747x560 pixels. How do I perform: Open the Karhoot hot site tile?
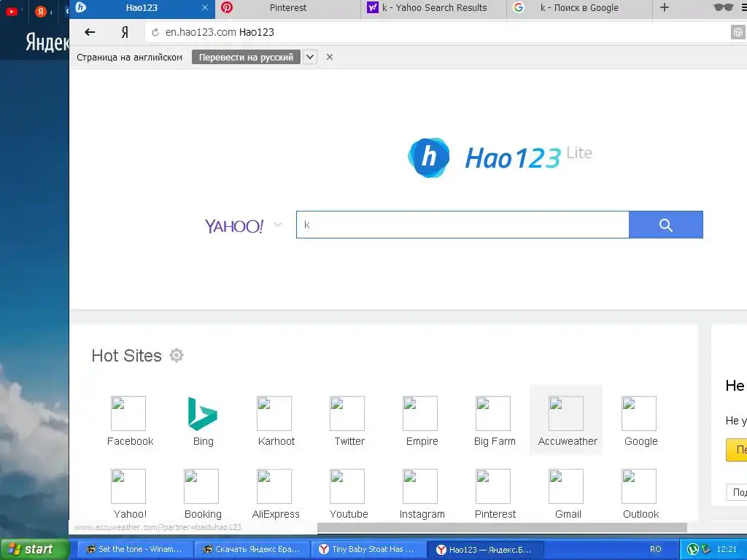(x=276, y=421)
